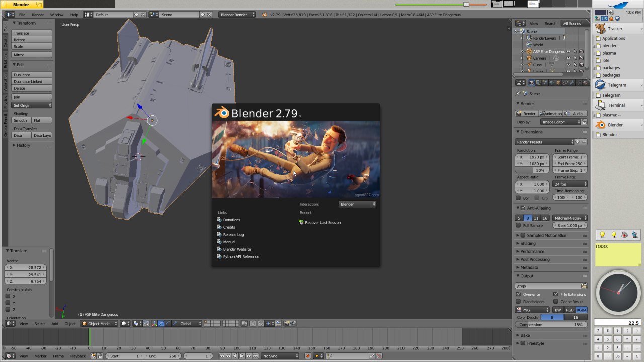Open Render properties tab camera icon
The width and height of the screenshot is (644, 362).
click(532, 83)
